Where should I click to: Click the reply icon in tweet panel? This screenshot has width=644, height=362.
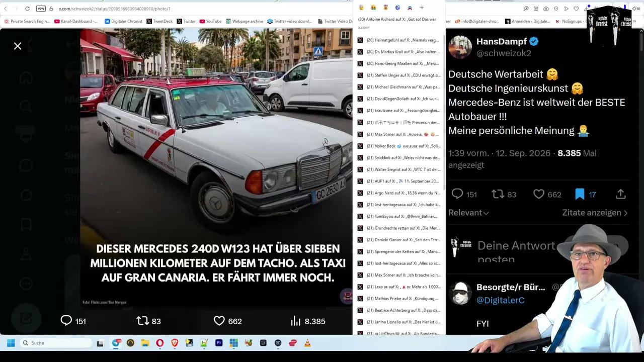coord(457,194)
